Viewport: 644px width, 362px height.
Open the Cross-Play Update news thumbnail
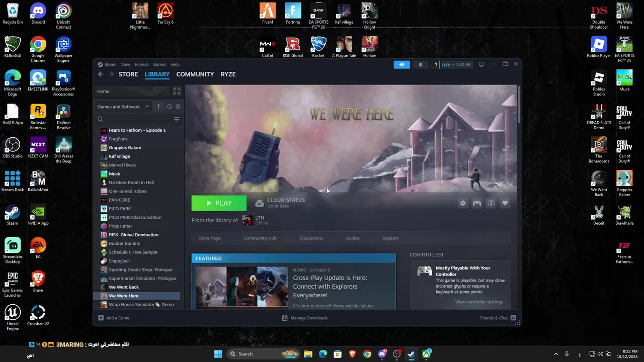242,287
